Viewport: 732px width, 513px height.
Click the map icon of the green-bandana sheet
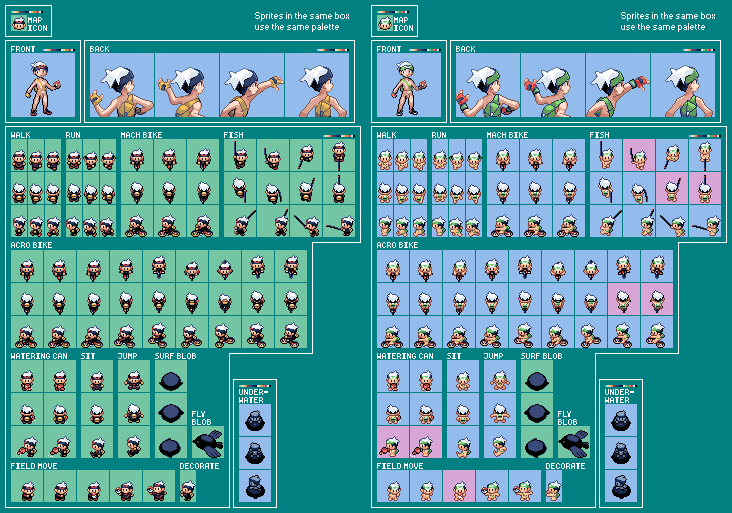point(385,22)
